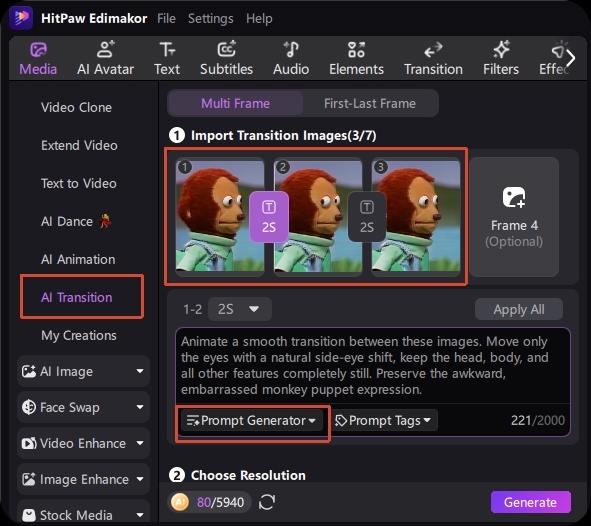Image resolution: width=591 pixels, height=526 pixels.
Task: Click the Generate button
Action: coord(530,502)
